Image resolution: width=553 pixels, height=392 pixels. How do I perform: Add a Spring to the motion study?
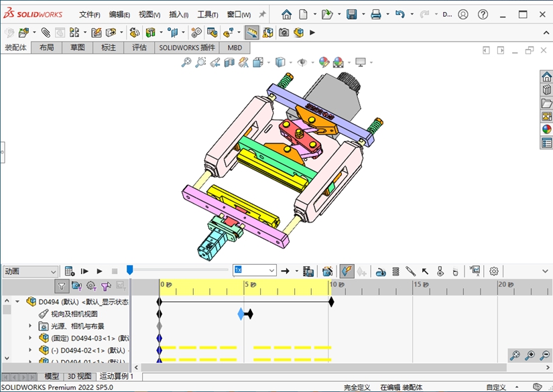pos(395,271)
